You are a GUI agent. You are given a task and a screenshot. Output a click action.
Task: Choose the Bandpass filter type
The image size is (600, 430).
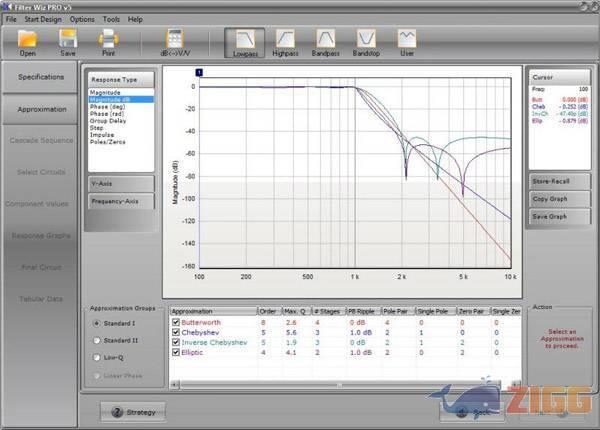tap(325, 41)
